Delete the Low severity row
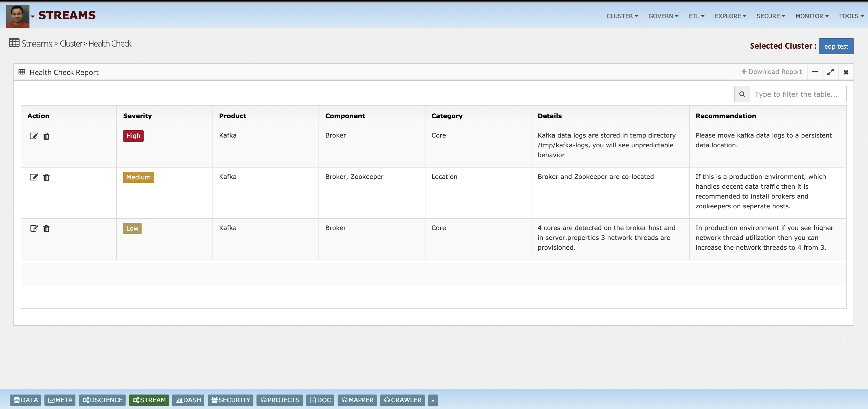The image size is (868, 409). click(46, 229)
